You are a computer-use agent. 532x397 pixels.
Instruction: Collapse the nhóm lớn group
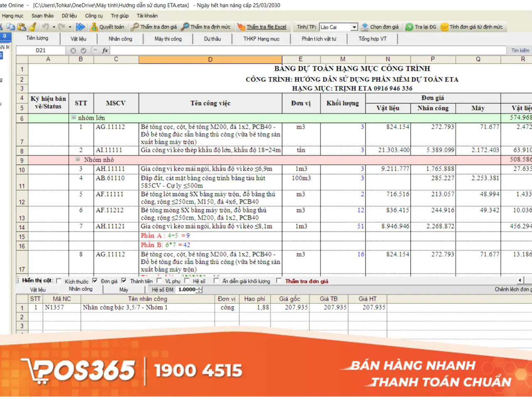pyautogui.click(x=74, y=118)
